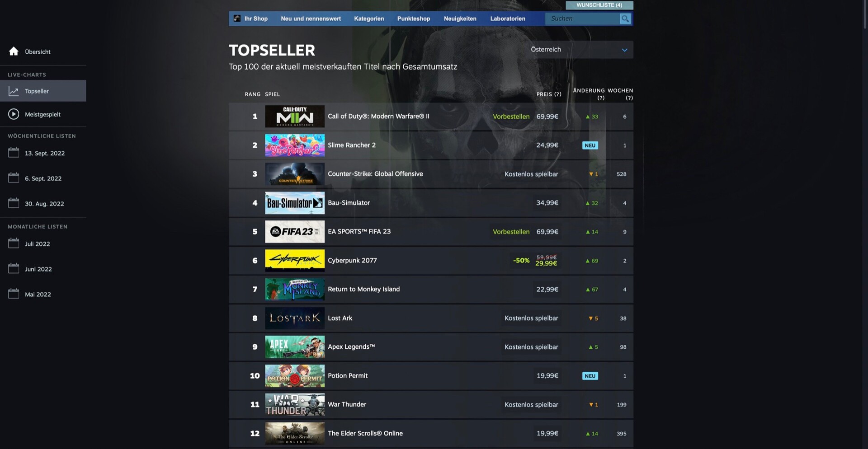The height and width of the screenshot is (449, 868).
Task: Click calendar icon for 13. Sept. 2022
Action: pos(14,153)
